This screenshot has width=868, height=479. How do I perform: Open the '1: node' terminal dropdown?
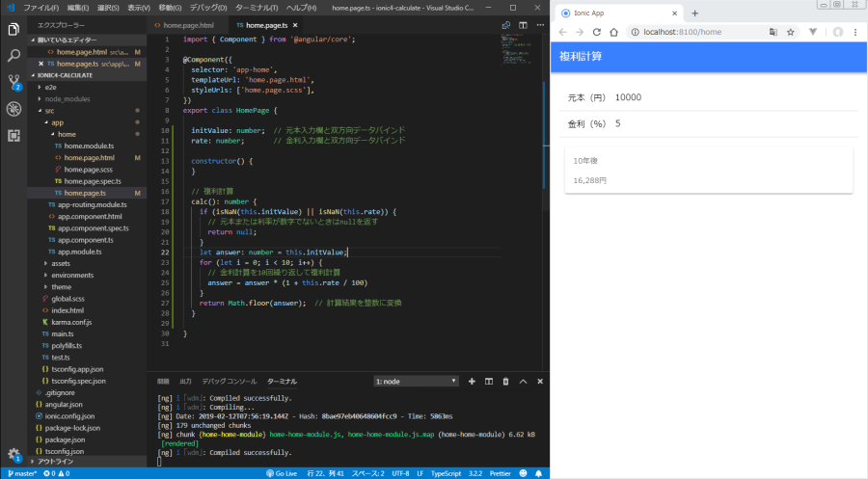[x=416, y=381]
